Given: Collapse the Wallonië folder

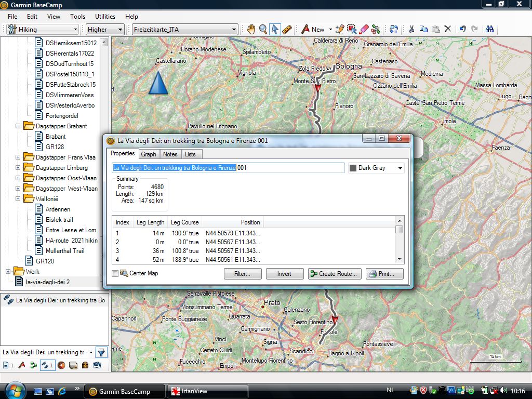Looking at the screenshot, I should point(18,199).
